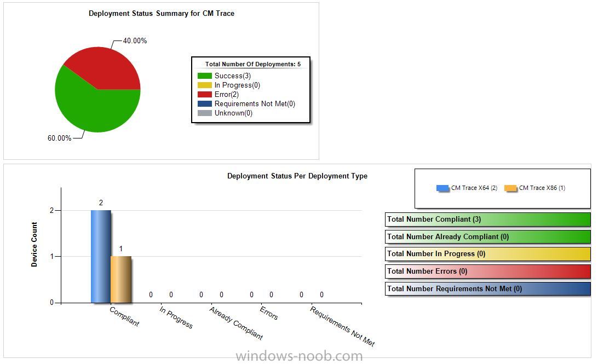Click the CM Trace X86 (1) legend text
598x364 pixels.
542,188
